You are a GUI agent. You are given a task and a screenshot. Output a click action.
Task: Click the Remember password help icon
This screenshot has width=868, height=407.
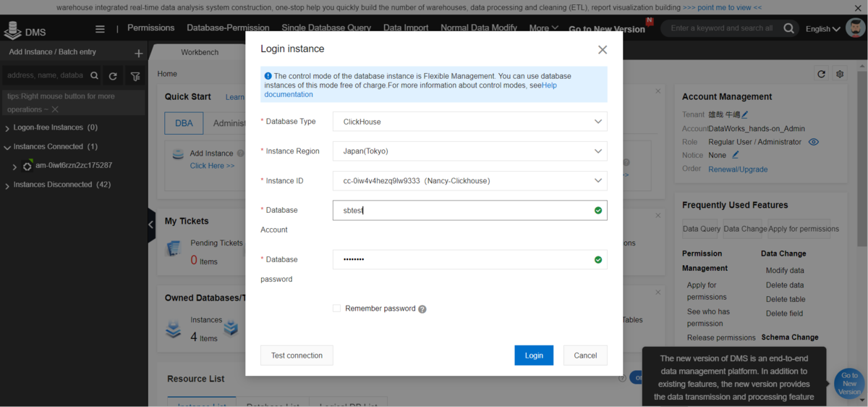[x=422, y=309]
